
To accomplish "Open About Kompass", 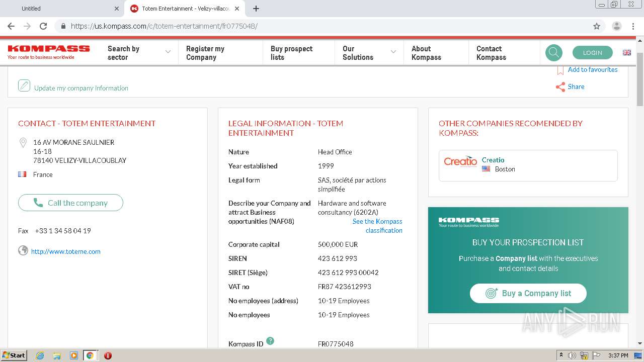I will click(426, 53).
